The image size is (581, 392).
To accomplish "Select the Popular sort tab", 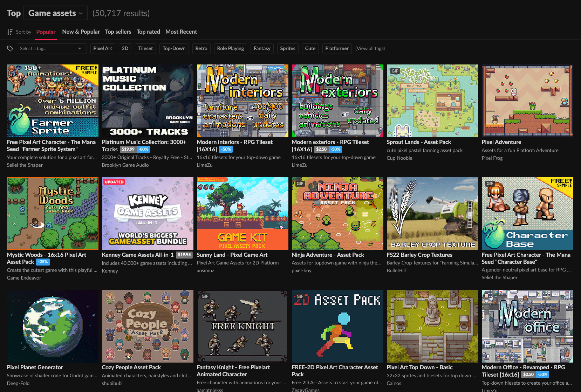I will click(x=46, y=32).
